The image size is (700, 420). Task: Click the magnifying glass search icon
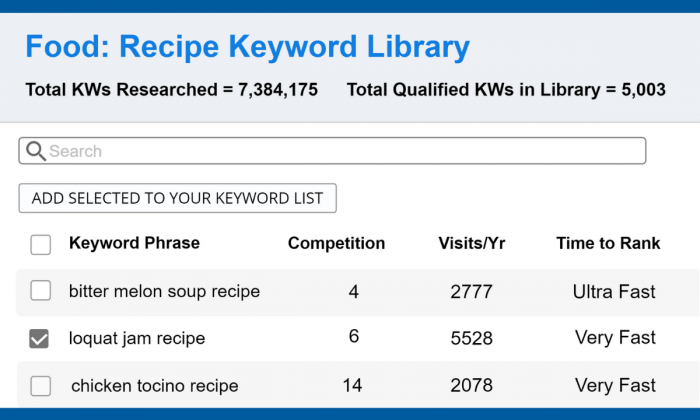tap(36, 151)
